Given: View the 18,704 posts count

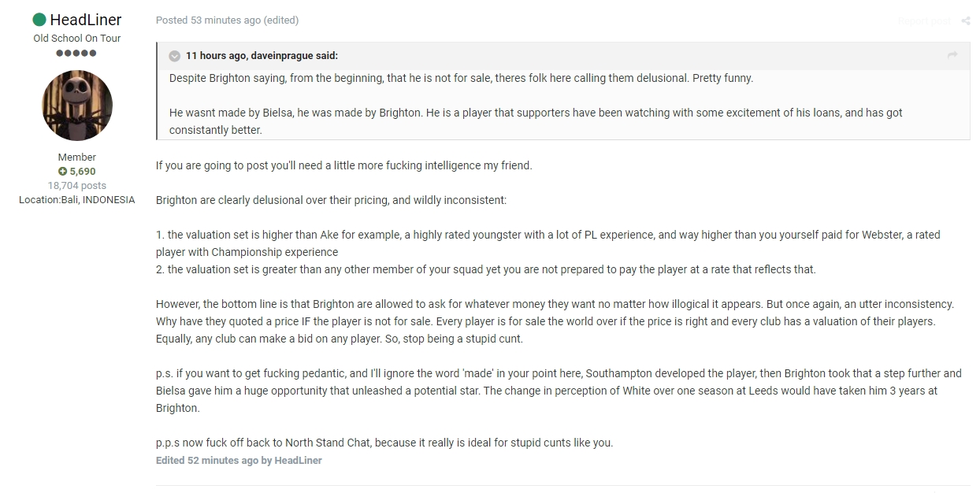Looking at the screenshot, I should (77, 186).
